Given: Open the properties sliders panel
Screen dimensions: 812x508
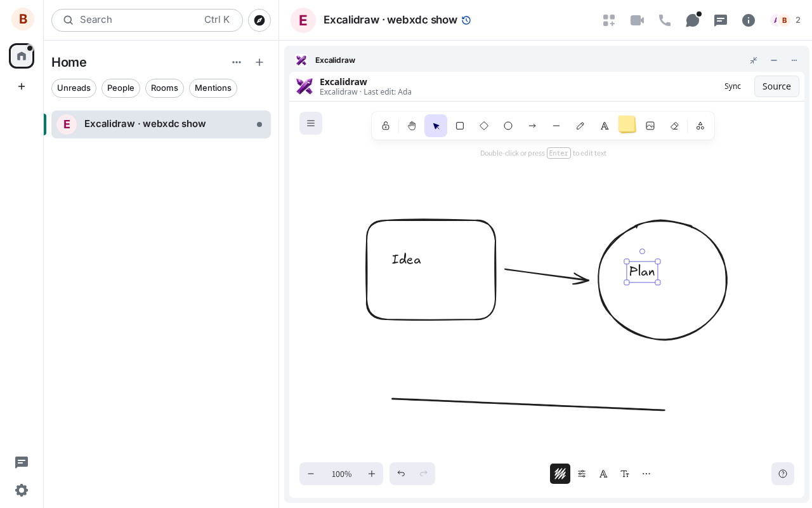Looking at the screenshot, I should coord(582,474).
